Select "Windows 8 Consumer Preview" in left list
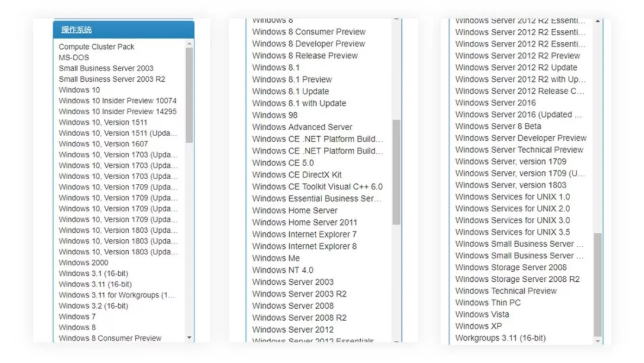 point(110,339)
